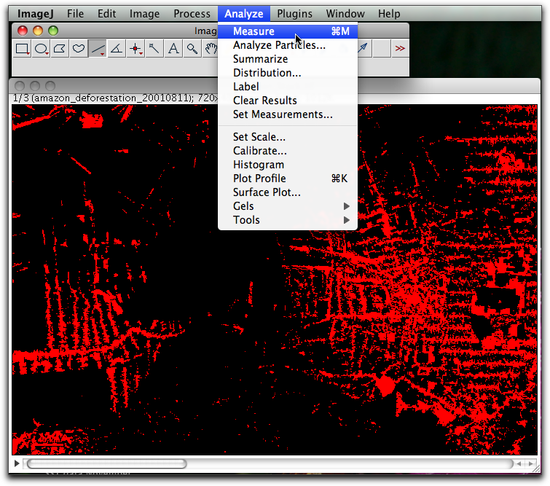Select the Scrolling hand tool

(x=210, y=48)
